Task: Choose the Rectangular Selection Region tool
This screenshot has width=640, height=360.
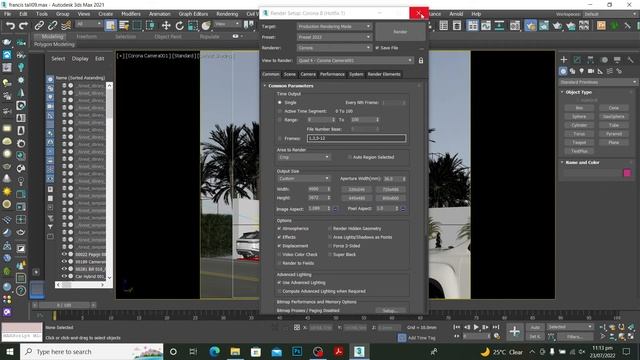Action: [x=137, y=26]
